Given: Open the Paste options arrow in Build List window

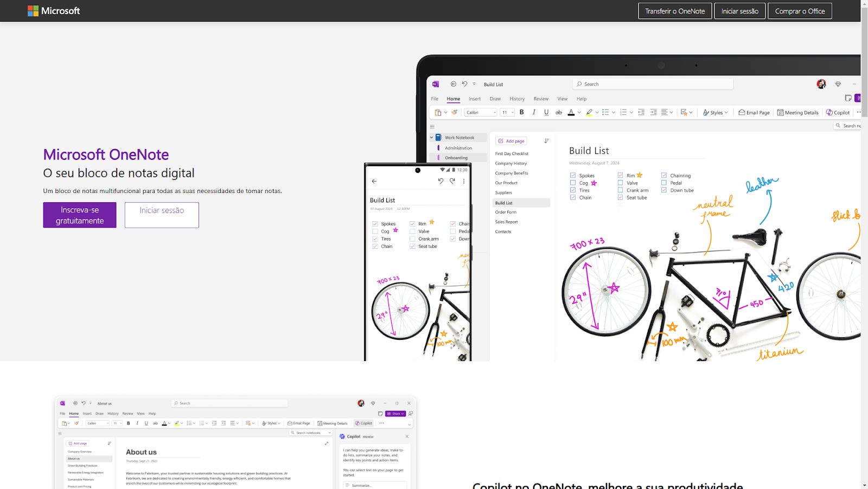Looking at the screenshot, I should (x=446, y=113).
